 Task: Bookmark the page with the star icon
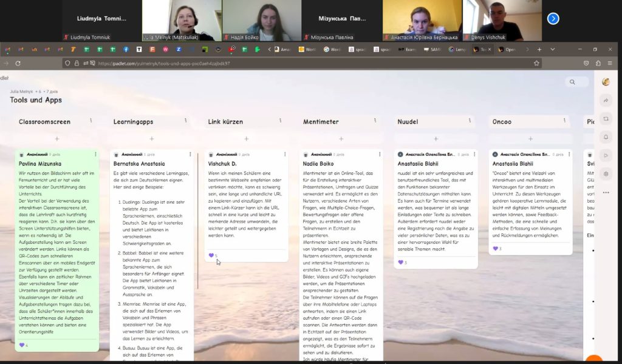536,63
